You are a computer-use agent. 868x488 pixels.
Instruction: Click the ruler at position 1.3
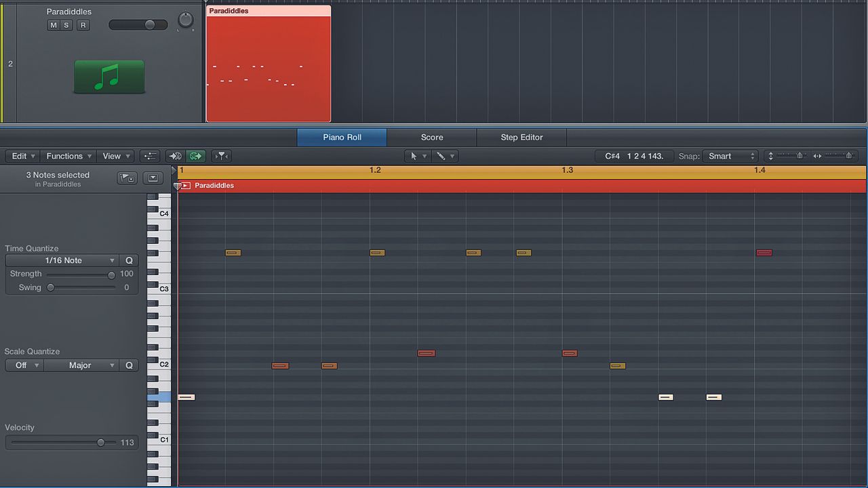[568, 170]
